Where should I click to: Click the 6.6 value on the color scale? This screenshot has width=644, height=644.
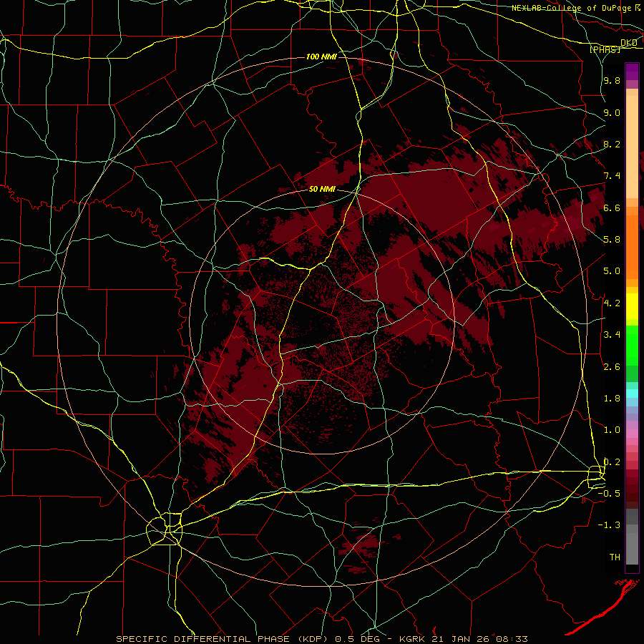coord(612,208)
